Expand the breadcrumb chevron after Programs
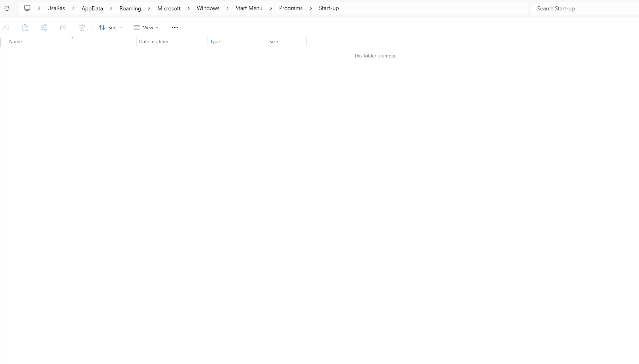The height and width of the screenshot is (364, 639). point(311,8)
